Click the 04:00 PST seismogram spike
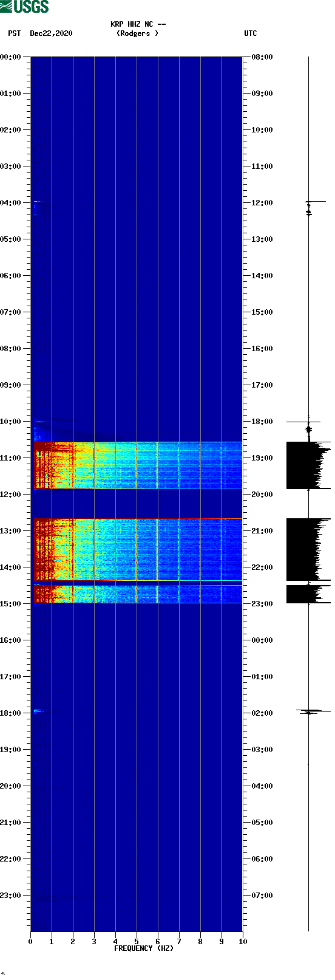The height and width of the screenshot is (980, 335). click(314, 202)
